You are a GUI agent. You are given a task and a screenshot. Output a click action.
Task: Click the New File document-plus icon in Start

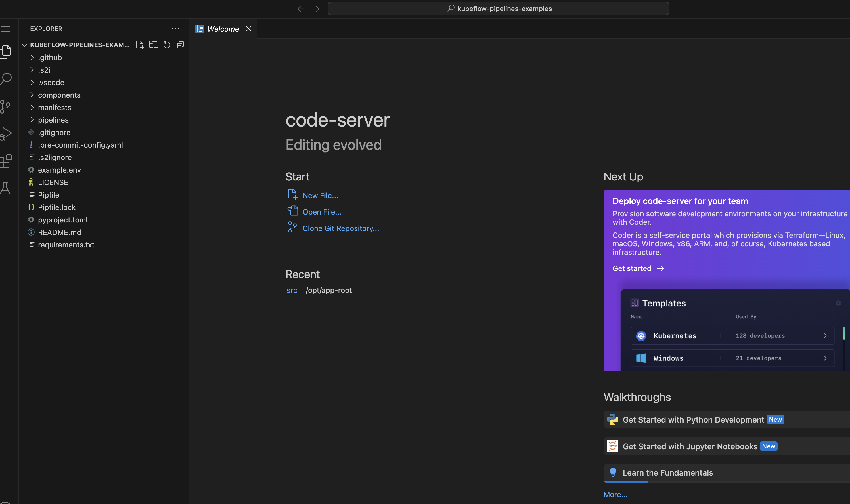292,195
